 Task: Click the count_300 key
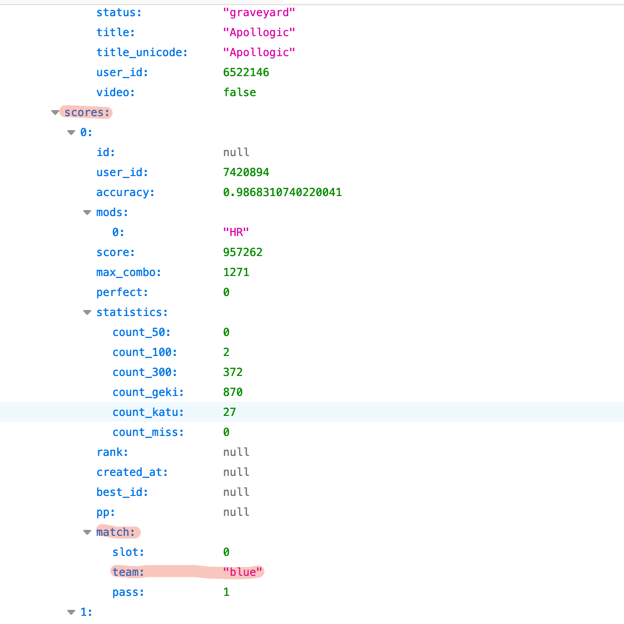[x=144, y=372]
